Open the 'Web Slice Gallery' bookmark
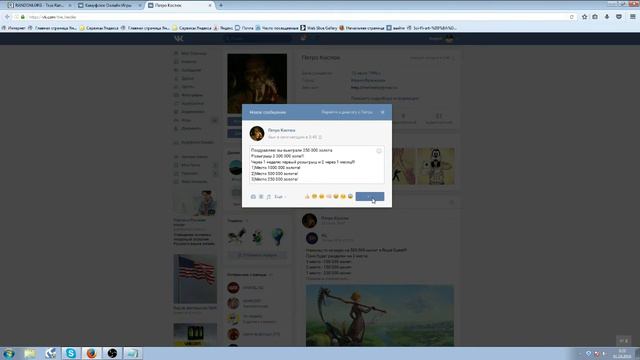Screen dimensions: 640x360 (x=319, y=28)
